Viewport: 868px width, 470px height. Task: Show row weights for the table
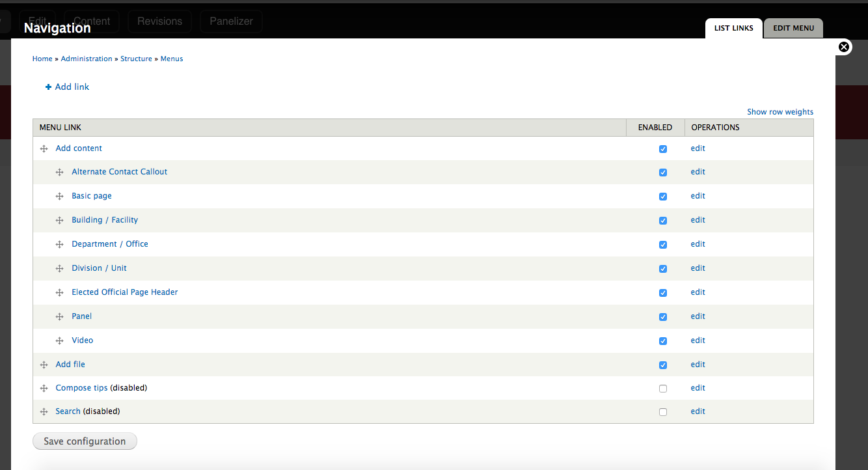click(x=780, y=112)
